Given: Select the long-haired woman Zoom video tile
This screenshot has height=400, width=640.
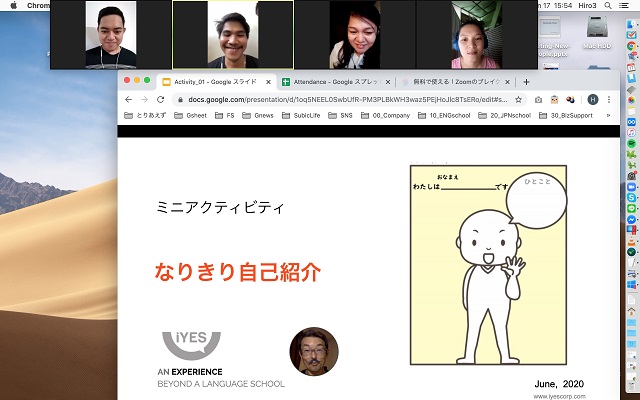Looking at the screenshot, I should [x=355, y=35].
